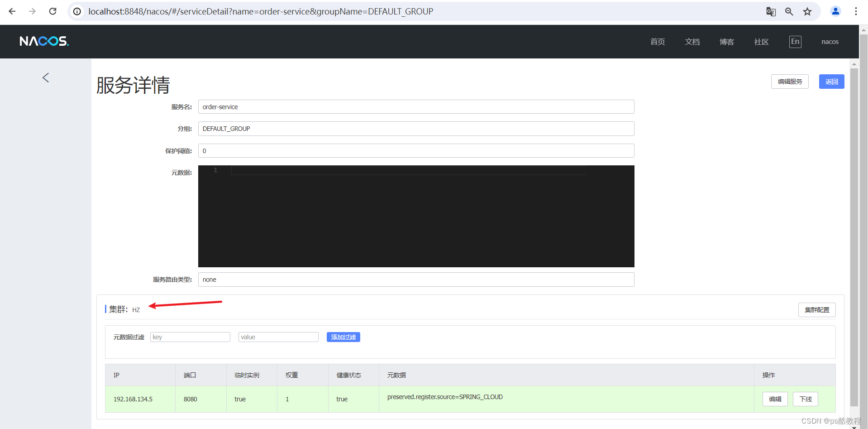Click inside the 元数据 code editor
Image resolution: width=868 pixels, height=429 pixels.
416,216
